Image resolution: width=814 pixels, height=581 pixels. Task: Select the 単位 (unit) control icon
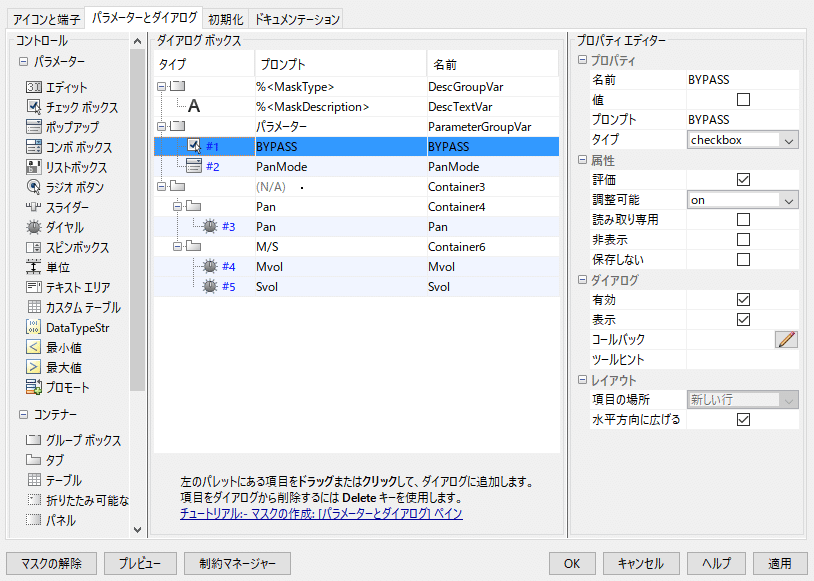34,267
